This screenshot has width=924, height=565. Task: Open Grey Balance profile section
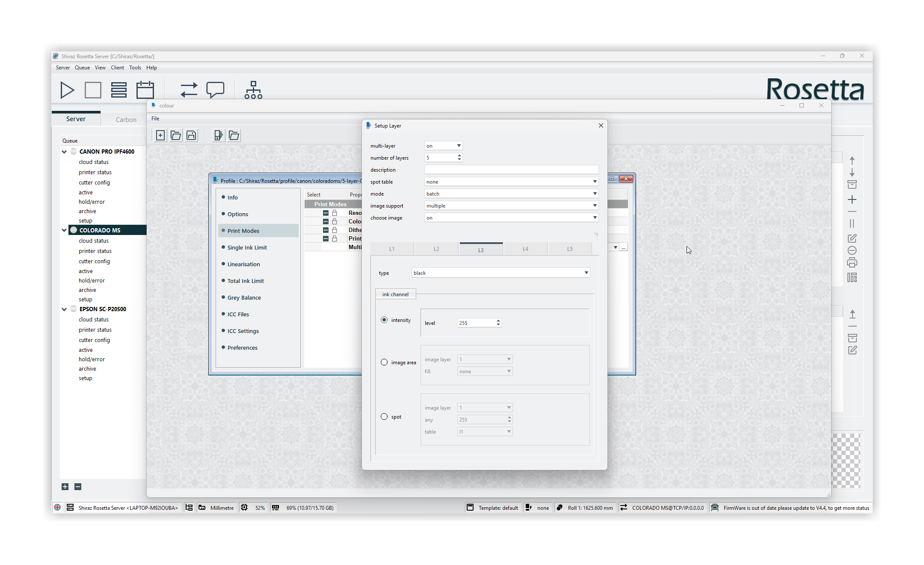pos(244,297)
